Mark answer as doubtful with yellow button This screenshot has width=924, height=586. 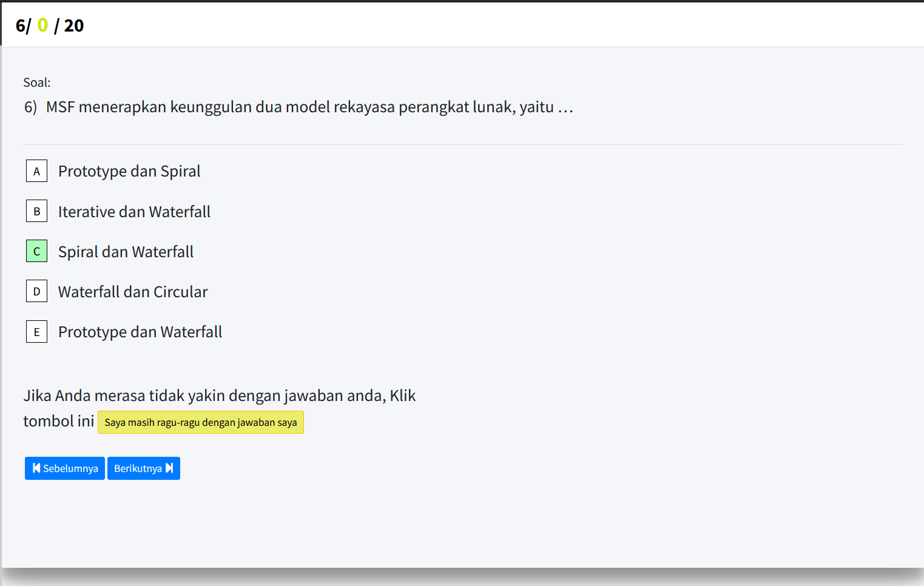pos(201,422)
